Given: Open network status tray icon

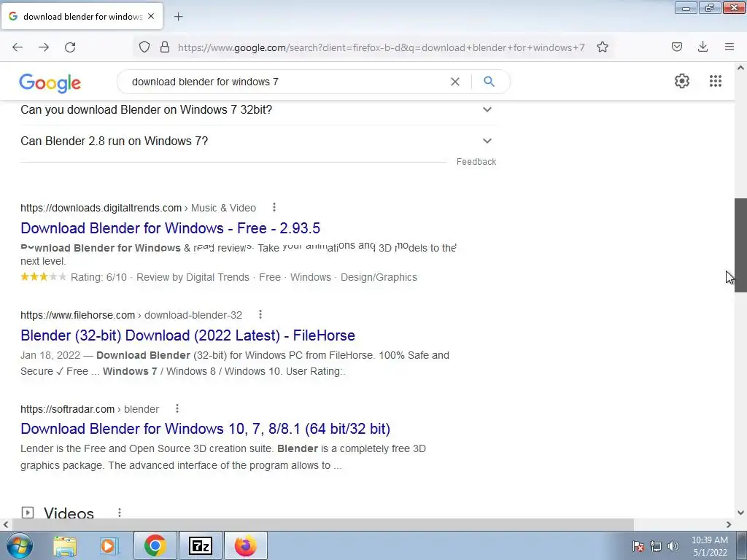Looking at the screenshot, I should [656, 546].
